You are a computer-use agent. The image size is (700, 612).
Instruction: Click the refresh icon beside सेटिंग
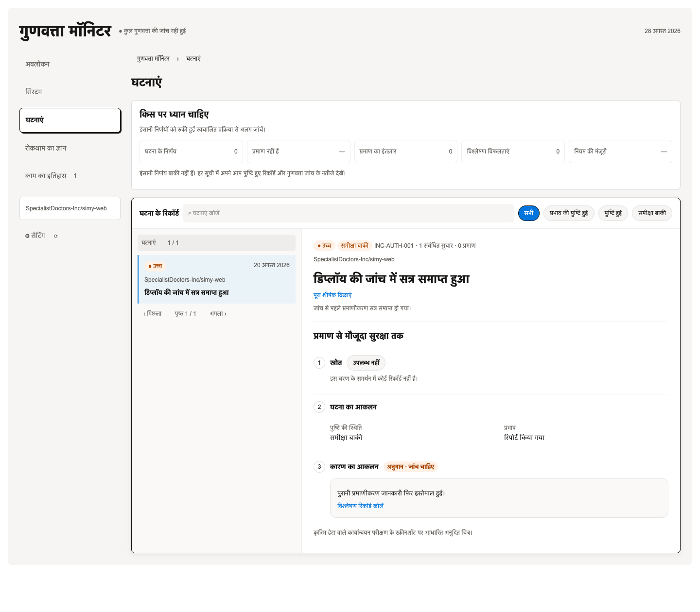pos(56,236)
